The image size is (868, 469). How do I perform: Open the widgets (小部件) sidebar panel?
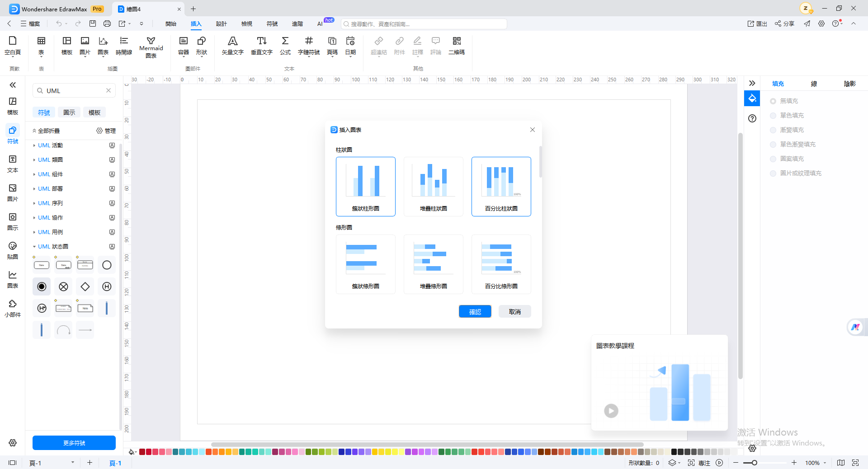[13, 308]
